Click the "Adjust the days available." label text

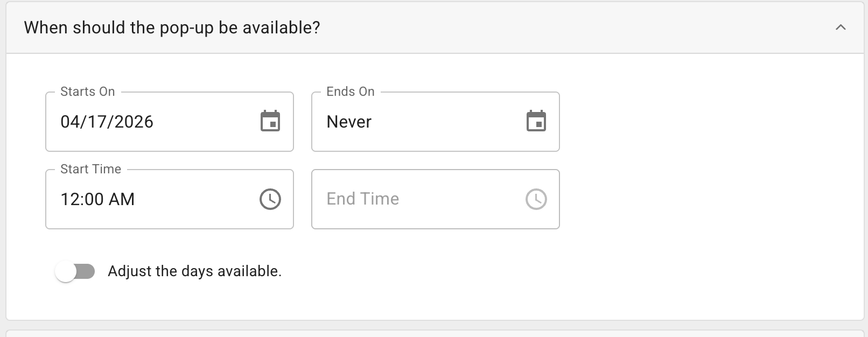194,271
